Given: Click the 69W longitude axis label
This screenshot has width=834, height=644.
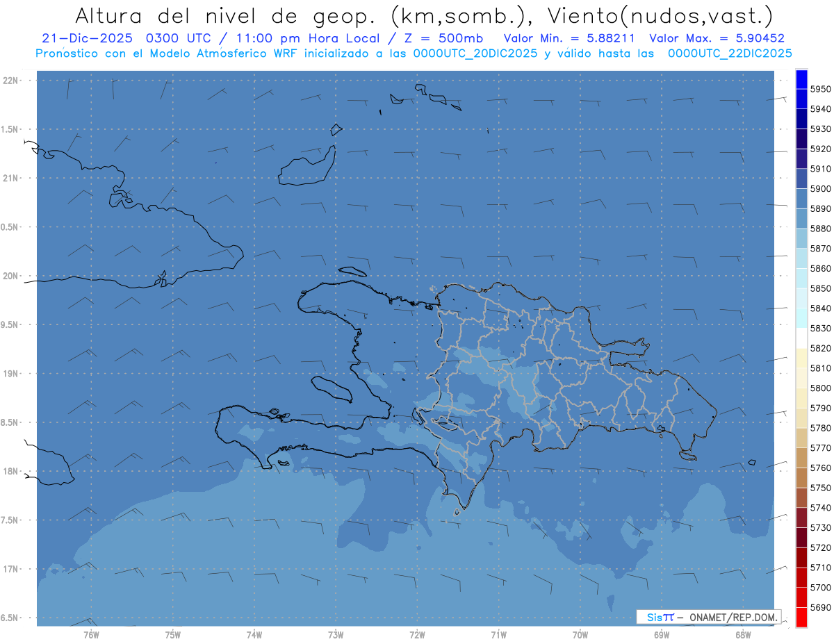Looking at the screenshot, I should point(662,635).
